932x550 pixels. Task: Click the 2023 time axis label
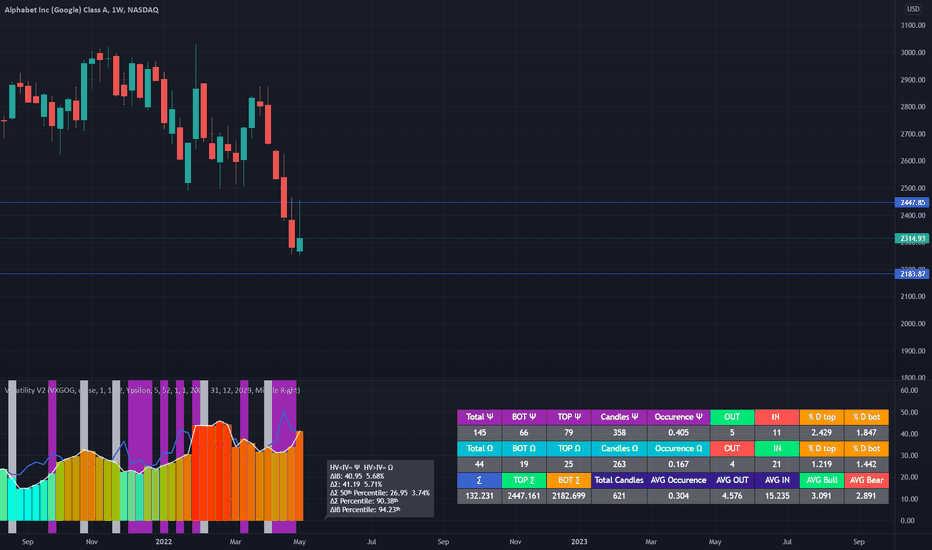579,542
